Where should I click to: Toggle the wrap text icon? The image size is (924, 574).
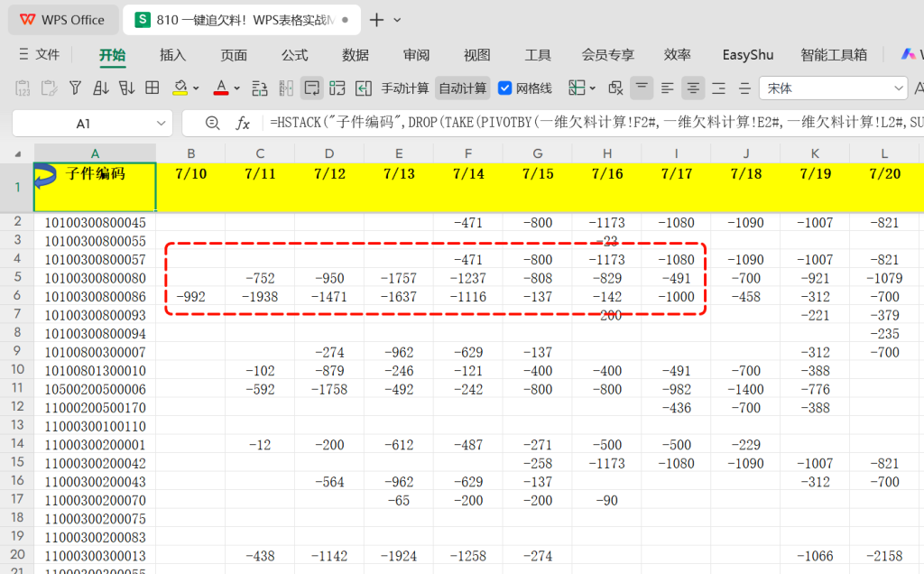311,88
